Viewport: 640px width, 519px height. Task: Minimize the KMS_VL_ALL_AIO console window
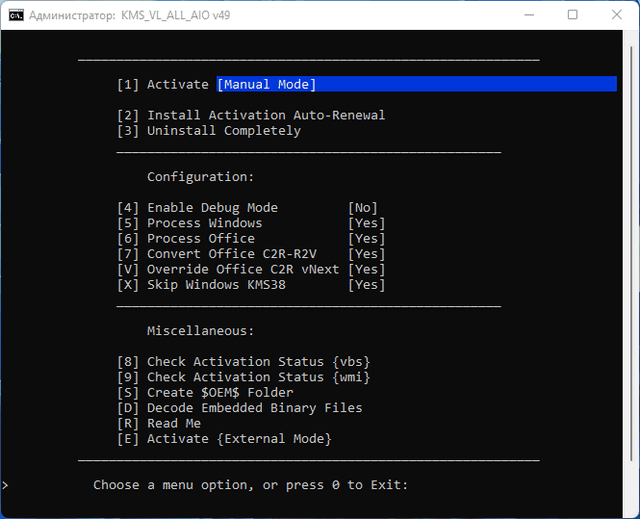(x=525, y=15)
